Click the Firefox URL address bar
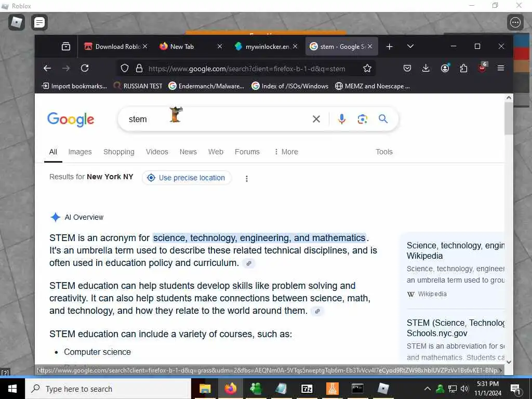532x399 pixels. tap(247, 69)
